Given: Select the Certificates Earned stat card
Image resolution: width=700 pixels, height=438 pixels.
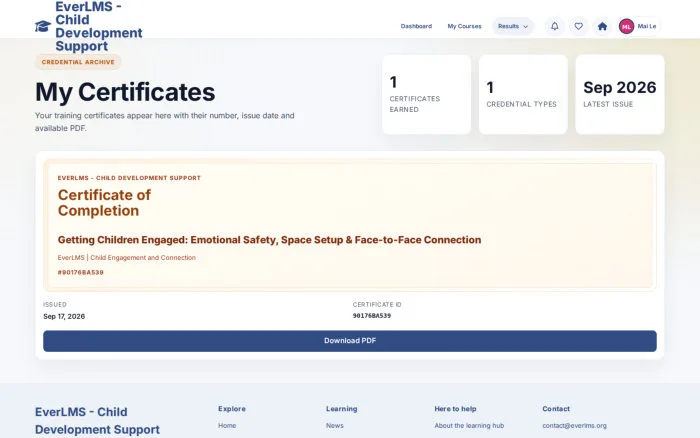Looking at the screenshot, I should click(426, 94).
